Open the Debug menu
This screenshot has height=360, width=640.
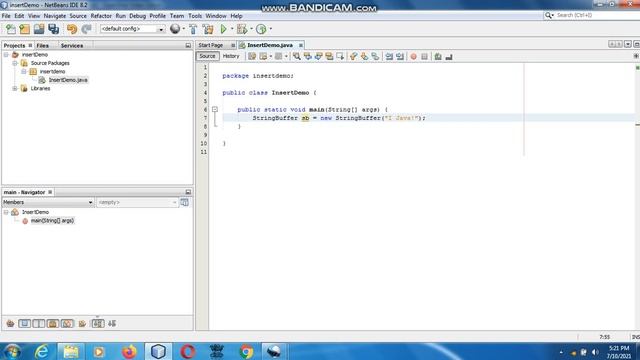click(137, 16)
